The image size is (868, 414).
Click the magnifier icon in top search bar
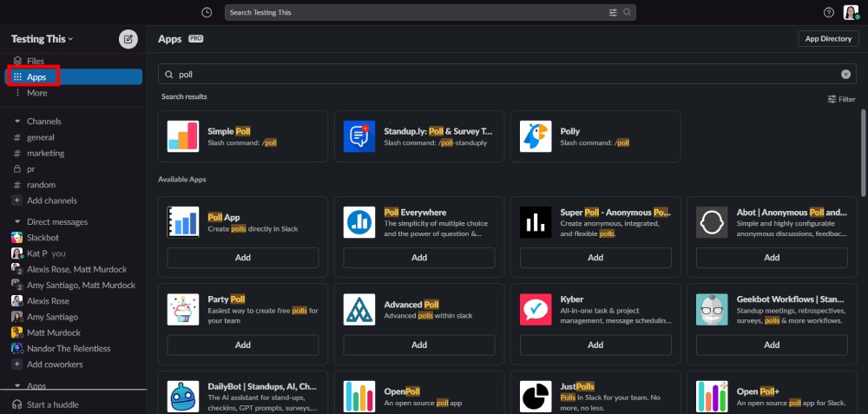pos(627,12)
